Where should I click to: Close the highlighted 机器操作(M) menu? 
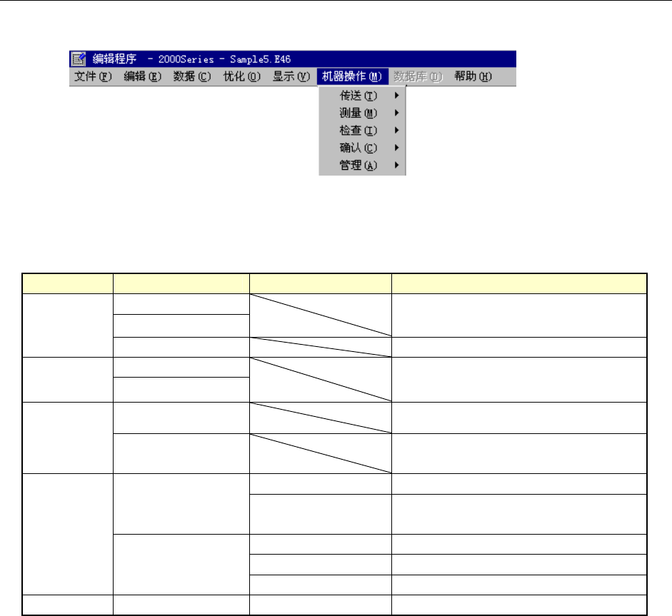[x=352, y=76]
